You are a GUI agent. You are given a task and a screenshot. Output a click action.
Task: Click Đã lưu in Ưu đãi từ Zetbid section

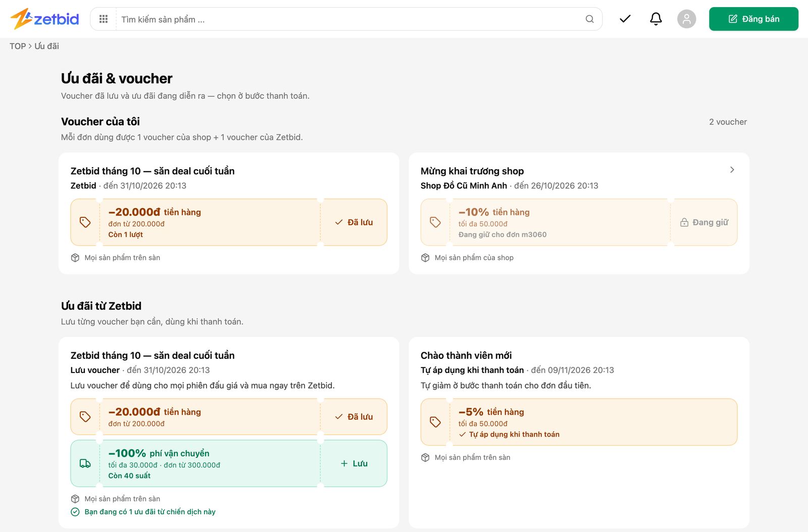pyautogui.click(x=354, y=417)
